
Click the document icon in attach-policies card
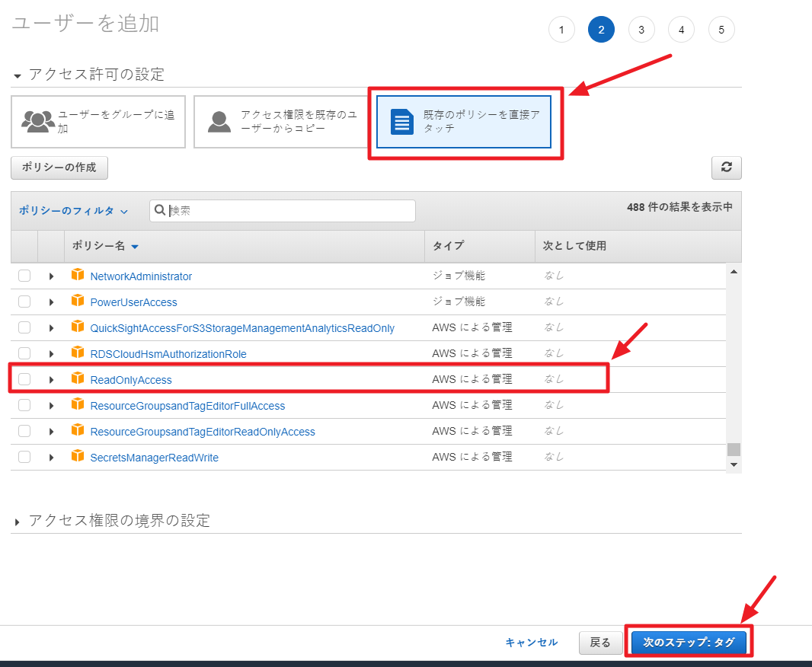click(x=401, y=121)
